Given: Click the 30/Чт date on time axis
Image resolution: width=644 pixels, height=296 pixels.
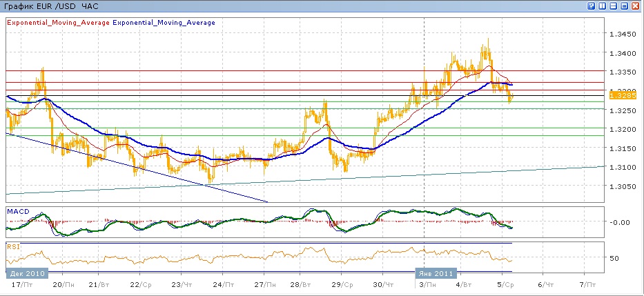Looking at the screenshot, I should (x=384, y=284).
